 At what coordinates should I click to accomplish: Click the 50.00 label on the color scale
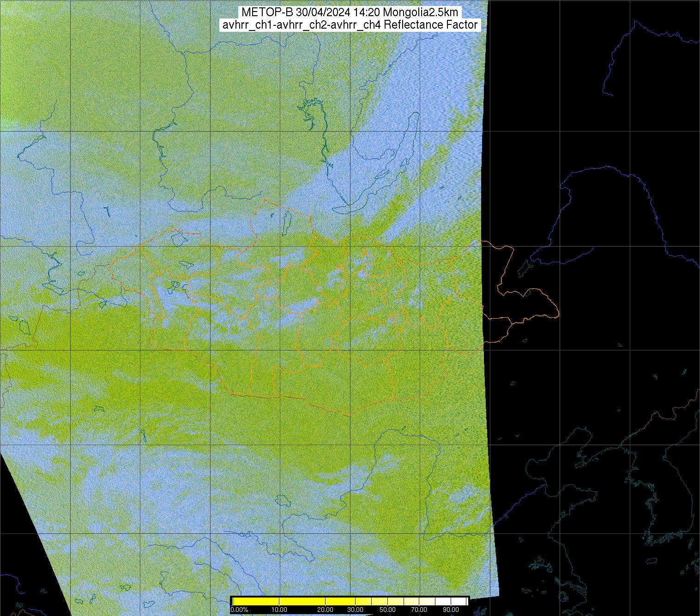(x=388, y=610)
